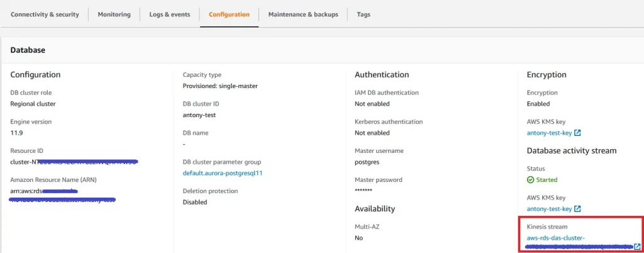Click the Database panel heading

click(x=28, y=50)
